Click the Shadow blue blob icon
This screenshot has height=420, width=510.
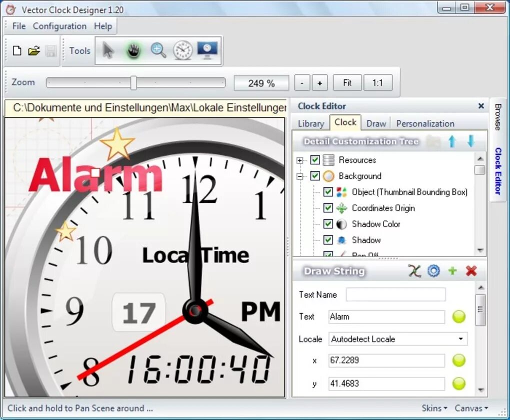(x=341, y=240)
